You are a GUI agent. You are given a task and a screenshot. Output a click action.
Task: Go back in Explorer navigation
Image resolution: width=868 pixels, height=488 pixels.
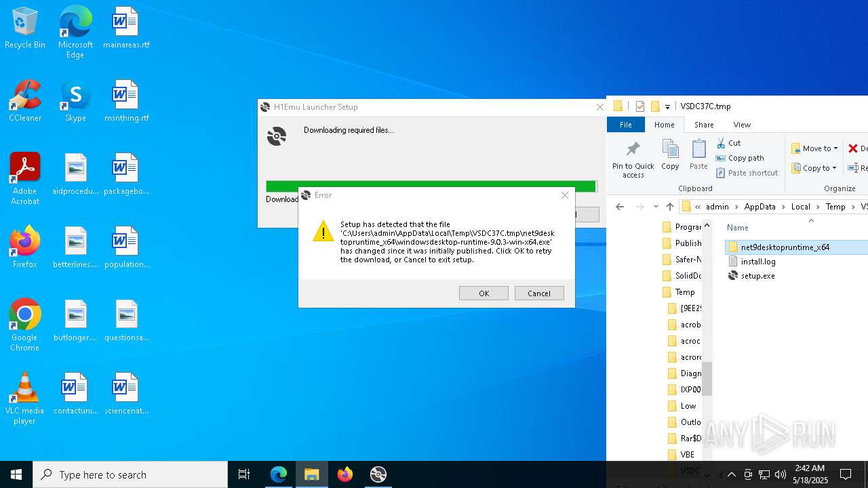(619, 207)
